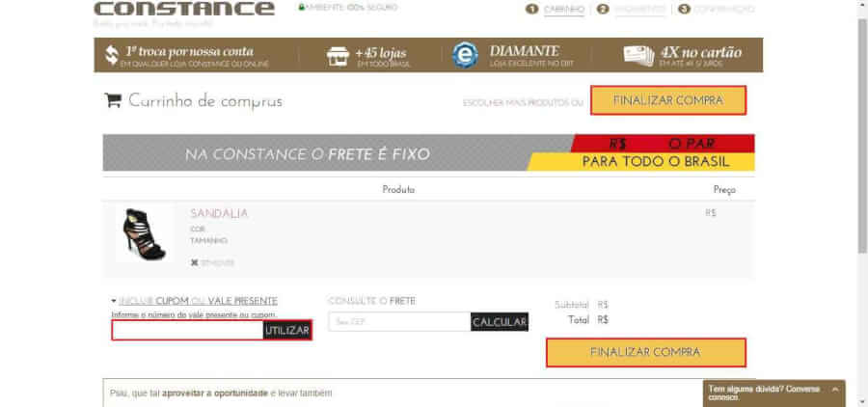This screenshot has width=868, height=407.
Task: Click the Utilizar coupon button
Action: point(287,331)
